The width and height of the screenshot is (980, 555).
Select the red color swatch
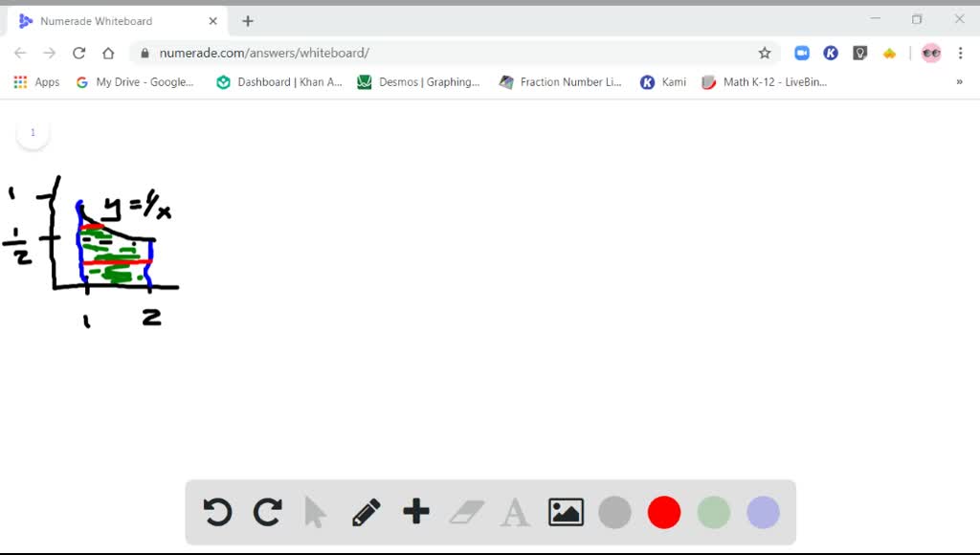click(x=664, y=511)
